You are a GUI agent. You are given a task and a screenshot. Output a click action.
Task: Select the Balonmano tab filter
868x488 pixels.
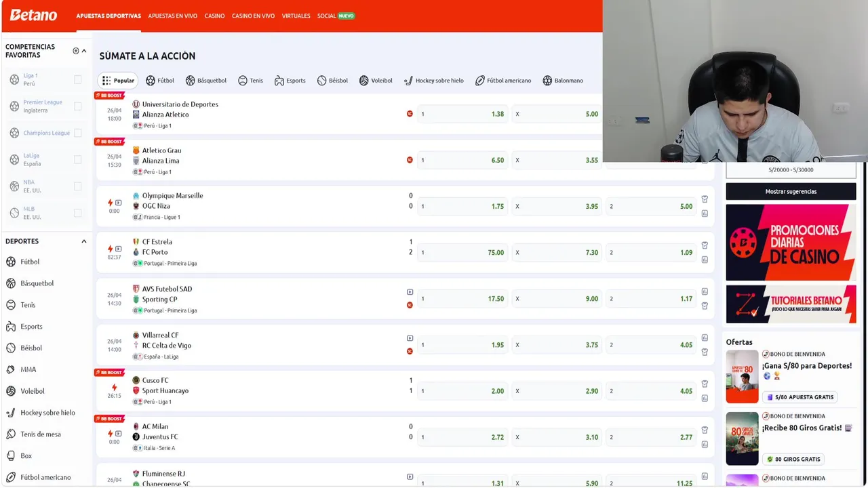pos(563,81)
